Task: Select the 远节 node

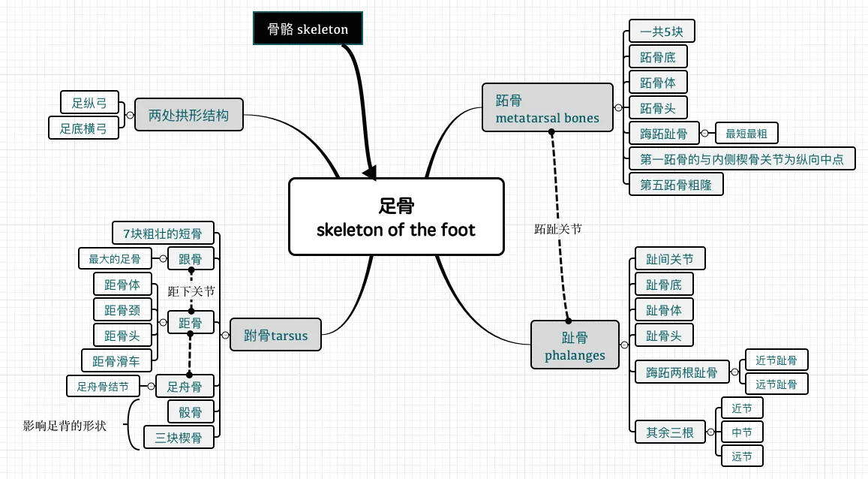Action: tap(743, 456)
